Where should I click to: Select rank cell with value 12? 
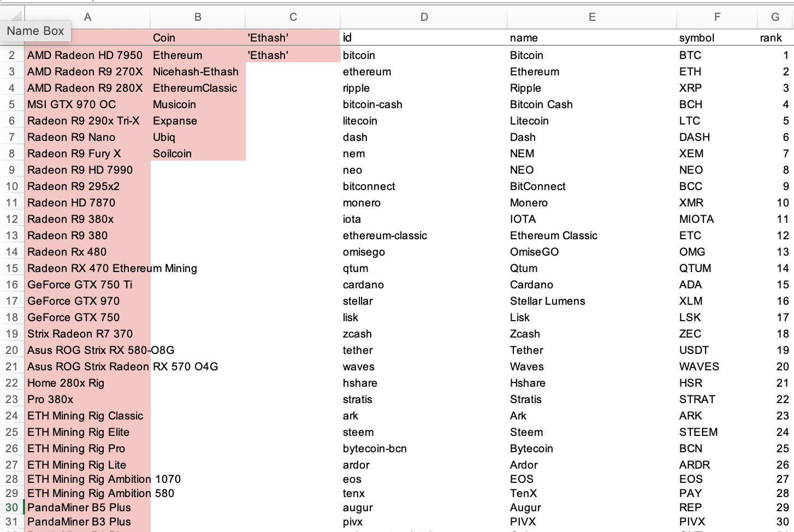775,235
